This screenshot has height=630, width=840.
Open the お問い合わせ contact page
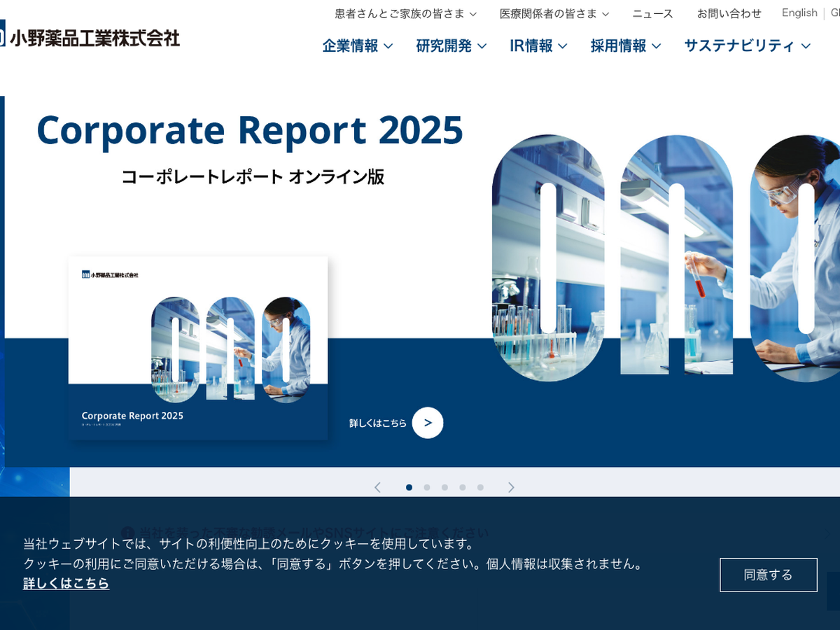point(729,14)
